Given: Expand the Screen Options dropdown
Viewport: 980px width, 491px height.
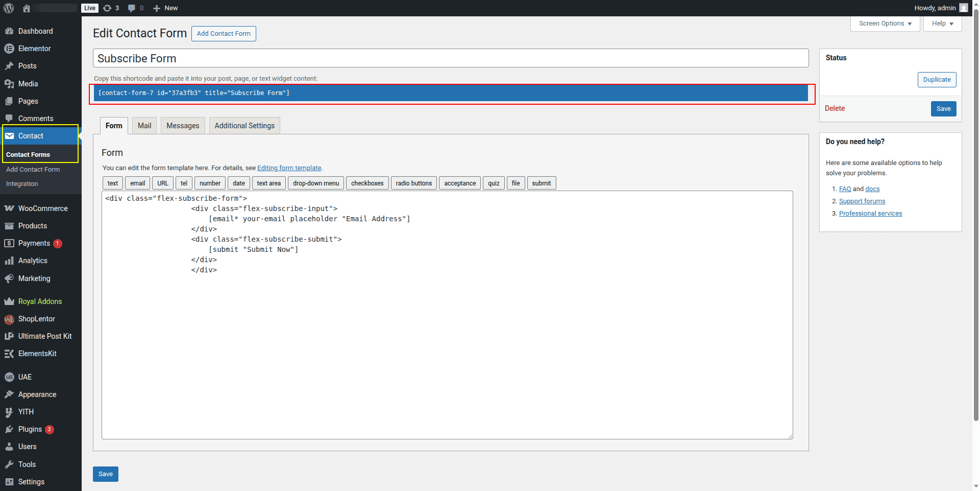Looking at the screenshot, I should [885, 24].
